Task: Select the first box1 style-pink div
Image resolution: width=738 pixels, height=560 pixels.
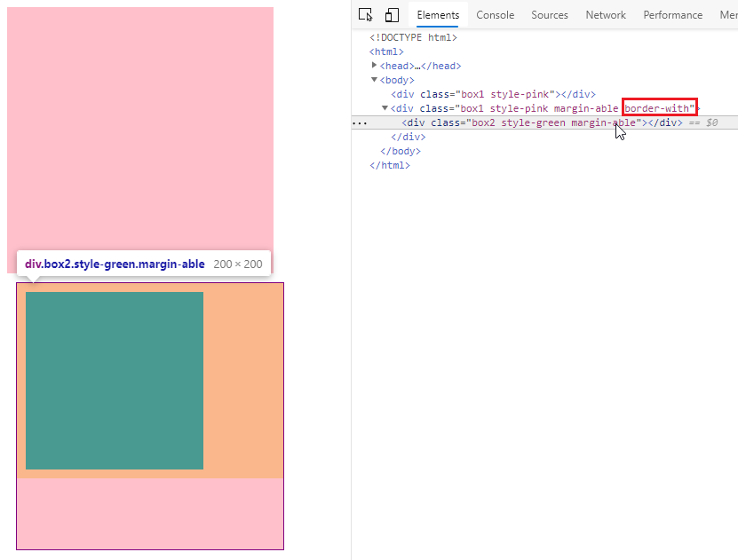Action: (493, 94)
